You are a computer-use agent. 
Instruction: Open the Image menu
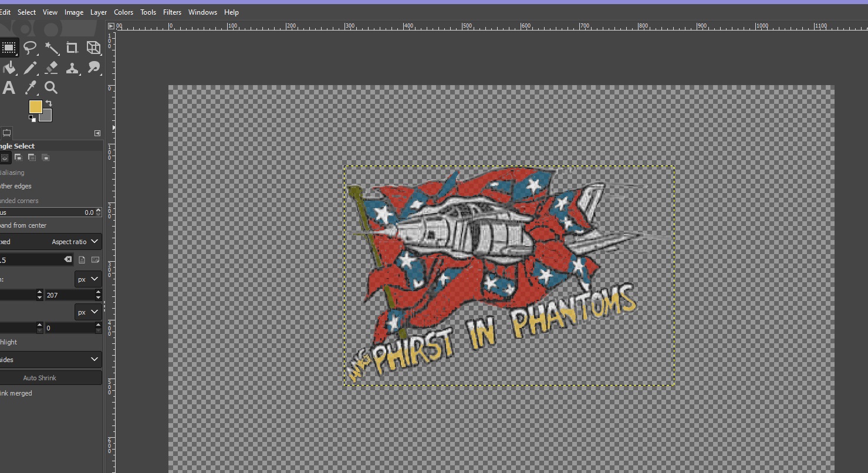point(73,12)
